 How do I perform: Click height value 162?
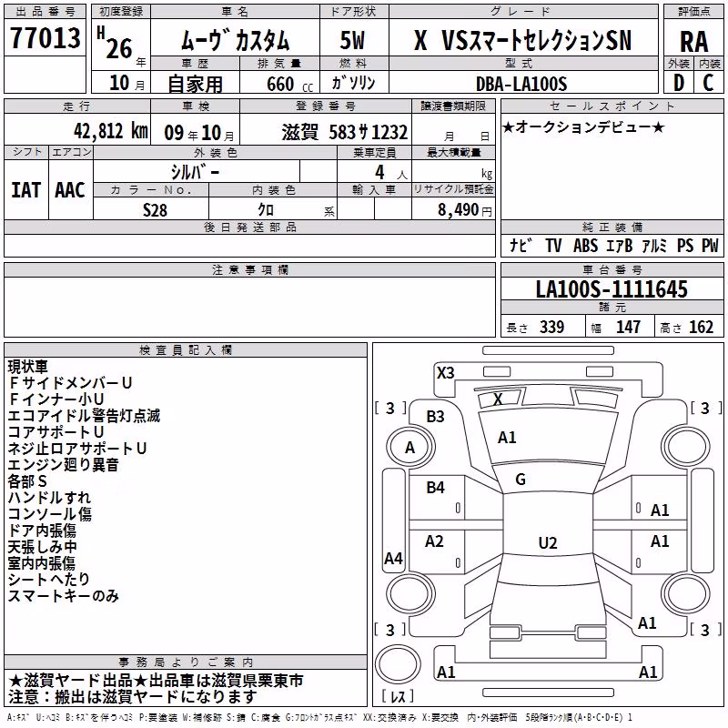coord(701,327)
